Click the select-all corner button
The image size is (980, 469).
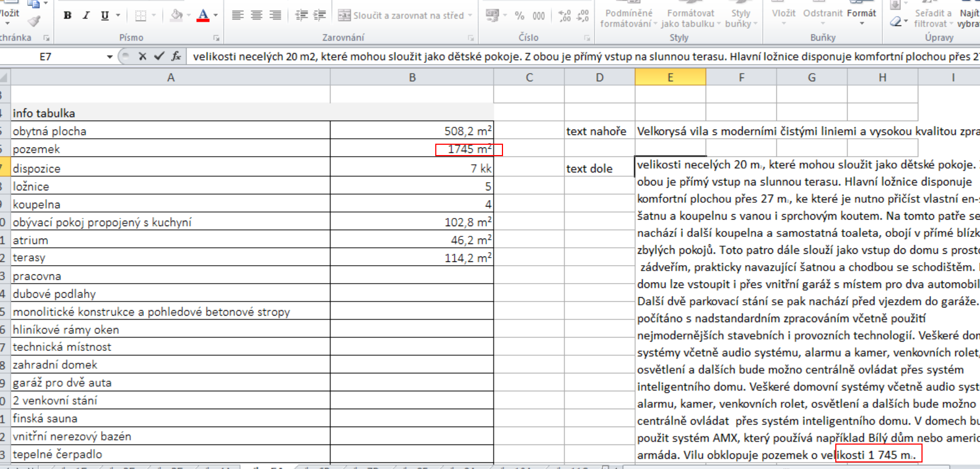tap(5, 78)
